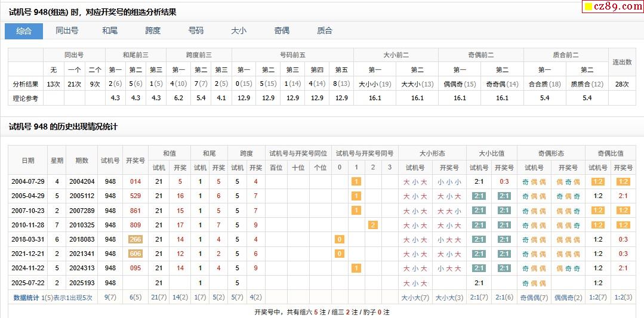This screenshot has height=318, width=644.
Task: Click winning number 809
Action: pos(135,225)
